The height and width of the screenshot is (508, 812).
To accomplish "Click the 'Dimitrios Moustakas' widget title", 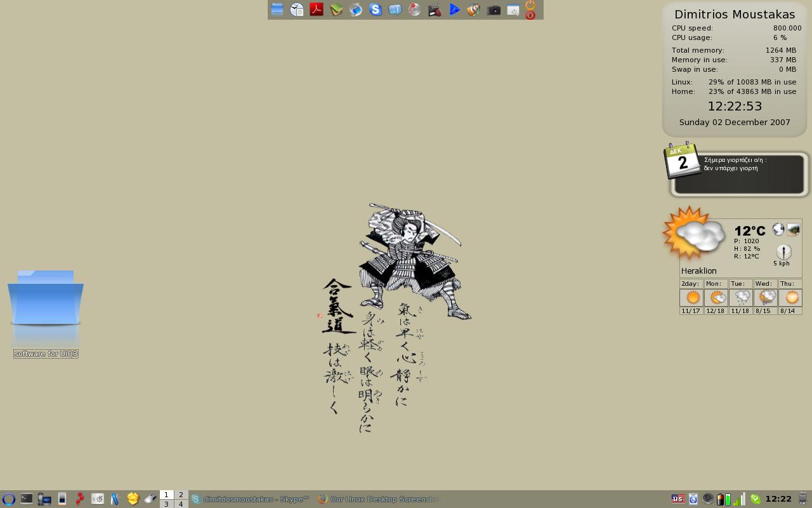I will [x=735, y=15].
